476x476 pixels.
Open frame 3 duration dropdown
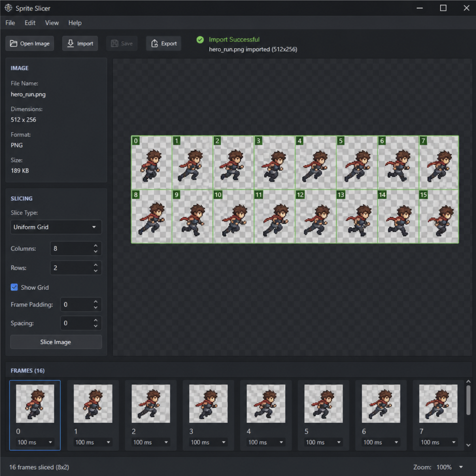coord(208,442)
